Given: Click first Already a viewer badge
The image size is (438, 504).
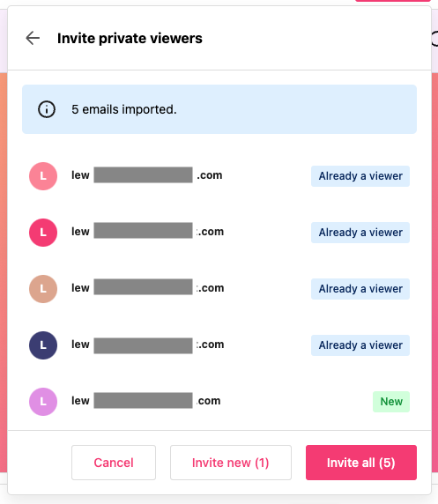Looking at the screenshot, I should coord(360,176).
